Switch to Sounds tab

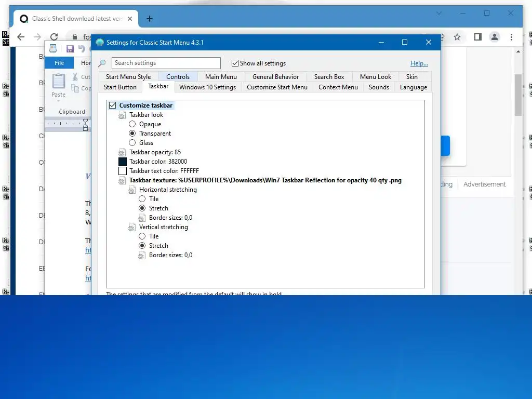379,87
